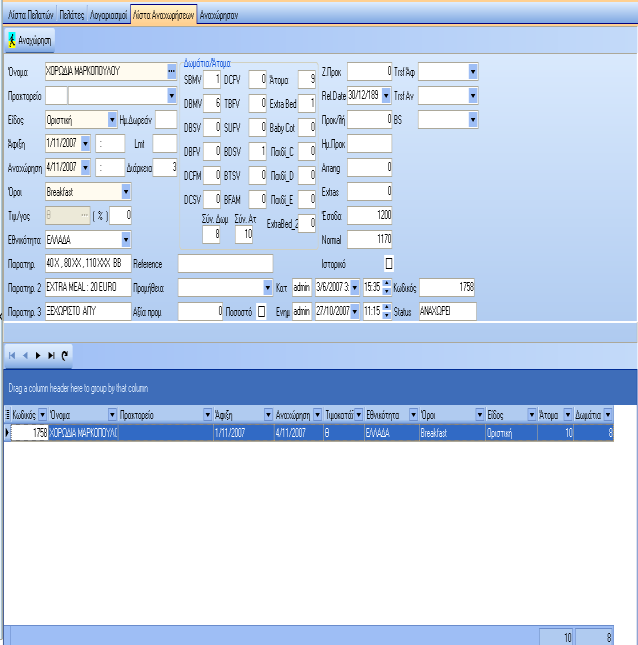Image resolution: width=638 pixels, height=645 pixels.
Task: Filter the Εθνικότητα grid column
Action: pos(413,415)
